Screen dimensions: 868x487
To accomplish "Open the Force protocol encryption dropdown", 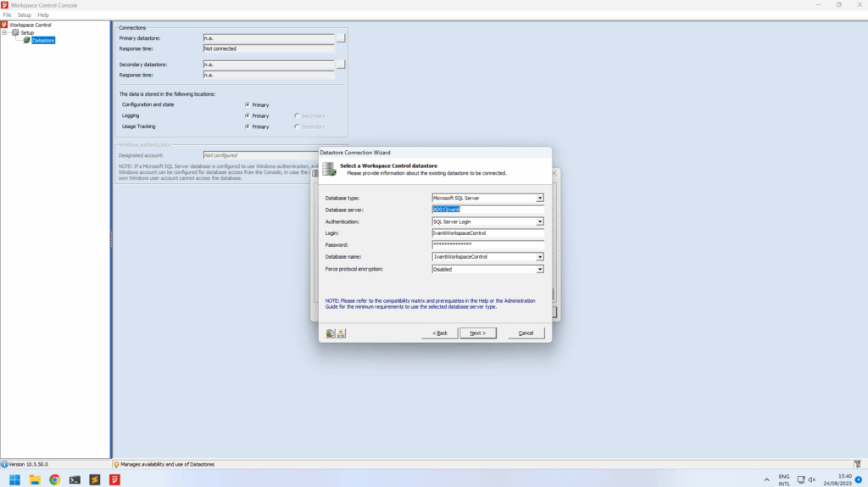I will point(539,269).
